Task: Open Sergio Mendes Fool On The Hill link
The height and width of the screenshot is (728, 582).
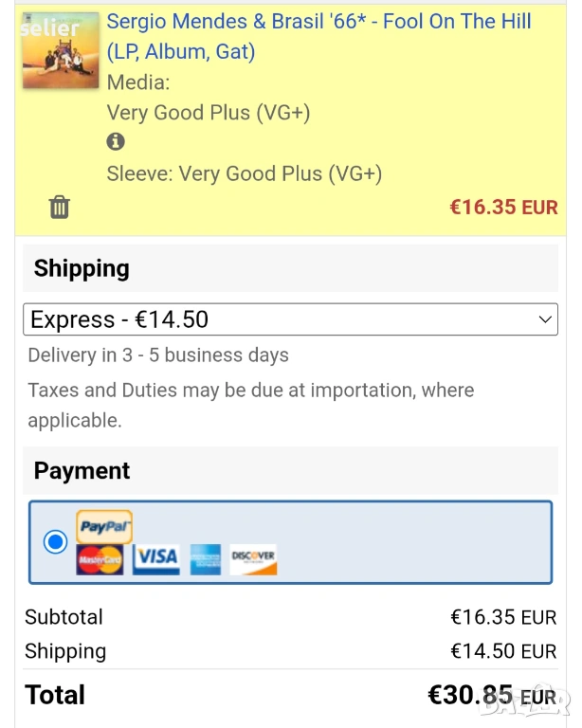Action: [318, 36]
